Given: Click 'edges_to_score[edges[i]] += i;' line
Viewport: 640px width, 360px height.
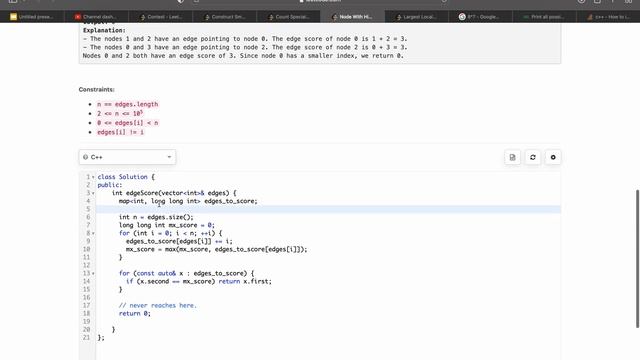Looking at the screenshot, I should pos(179,242).
